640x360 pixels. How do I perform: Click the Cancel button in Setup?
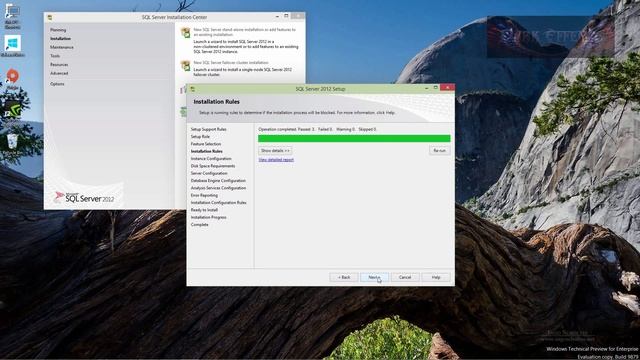click(405, 277)
